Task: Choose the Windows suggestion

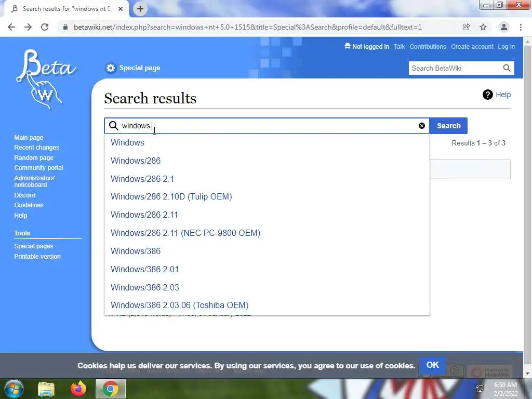Action: [267, 142]
